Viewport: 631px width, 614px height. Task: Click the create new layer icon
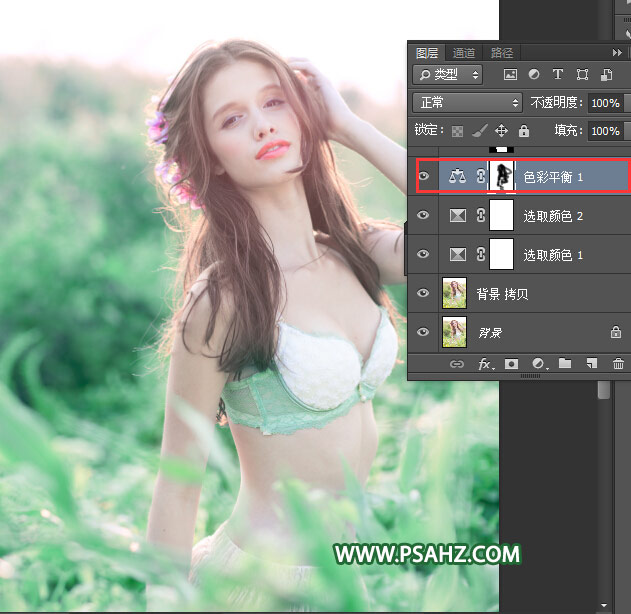click(x=591, y=365)
